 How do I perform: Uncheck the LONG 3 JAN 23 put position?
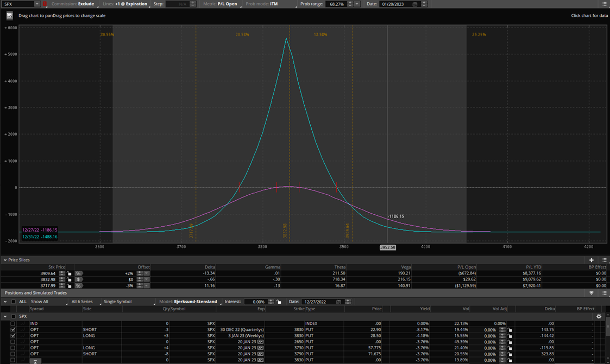point(13,336)
